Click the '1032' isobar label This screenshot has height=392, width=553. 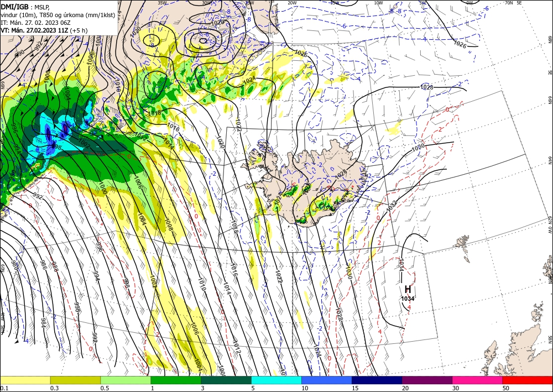[x=392, y=206]
